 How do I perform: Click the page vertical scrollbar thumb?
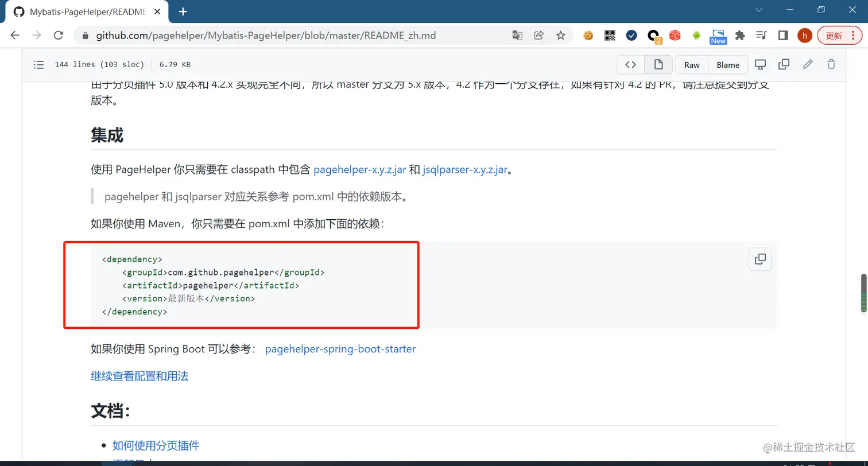863,293
